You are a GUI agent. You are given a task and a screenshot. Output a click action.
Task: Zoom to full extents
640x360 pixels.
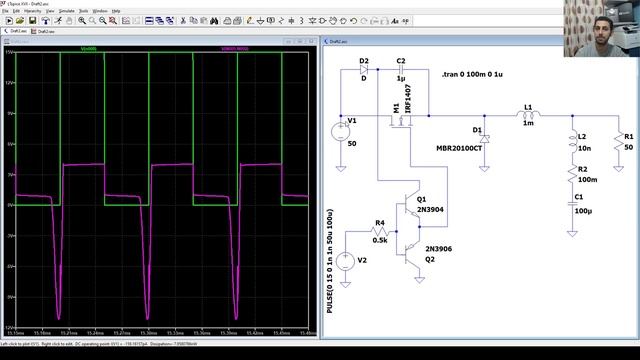point(113,20)
